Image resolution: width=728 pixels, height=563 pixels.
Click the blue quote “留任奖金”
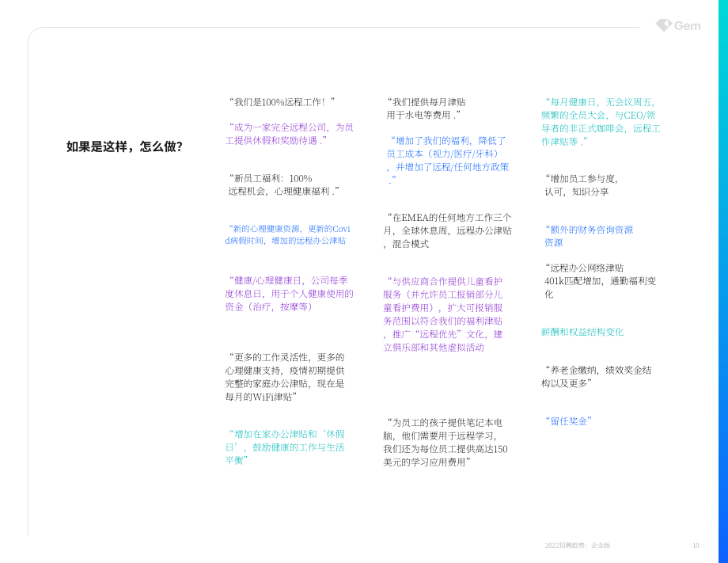point(568,420)
